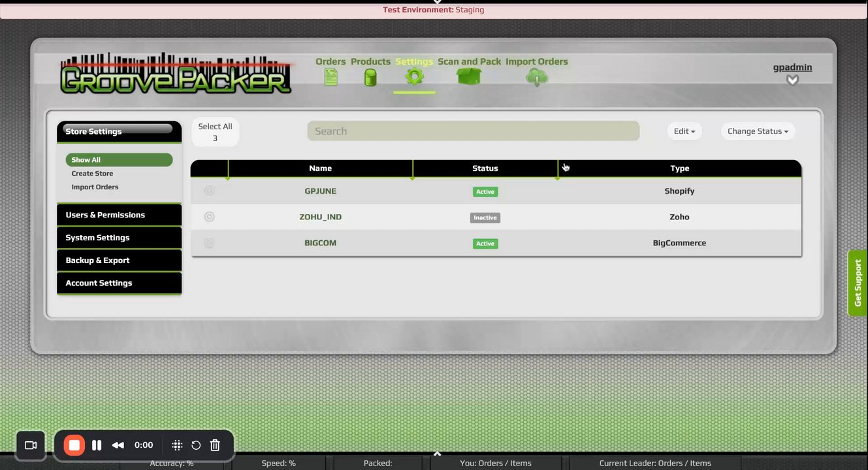
Task: Open the Settings menu item
Action: tap(414, 61)
